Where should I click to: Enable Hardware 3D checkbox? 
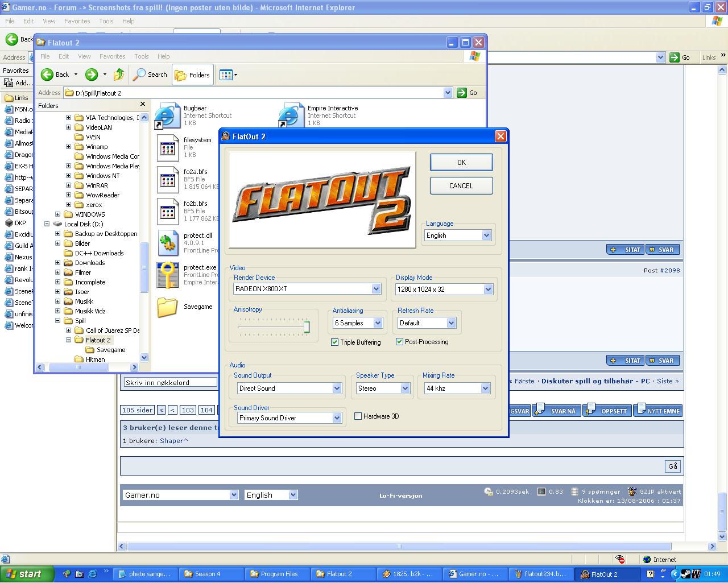pyautogui.click(x=358, y=416)
